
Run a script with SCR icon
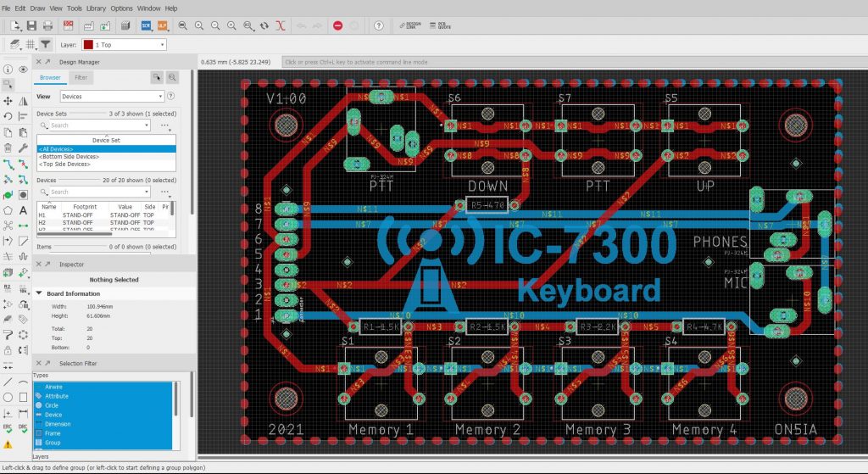click(146, 25)
